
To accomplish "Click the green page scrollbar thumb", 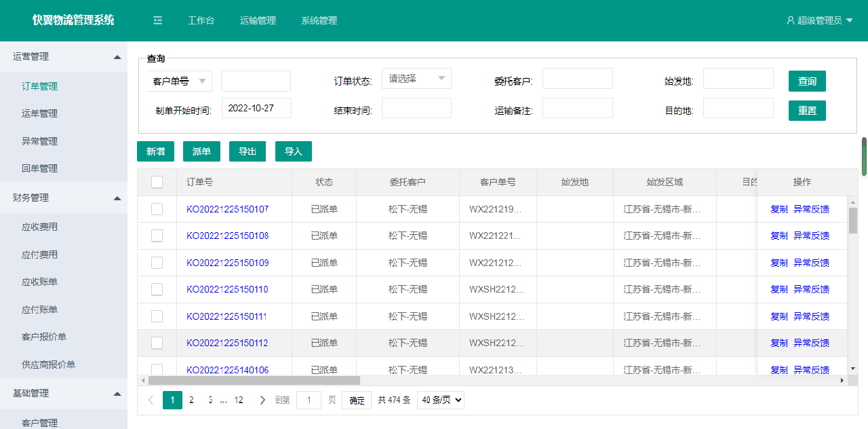I will click(865, 157).
